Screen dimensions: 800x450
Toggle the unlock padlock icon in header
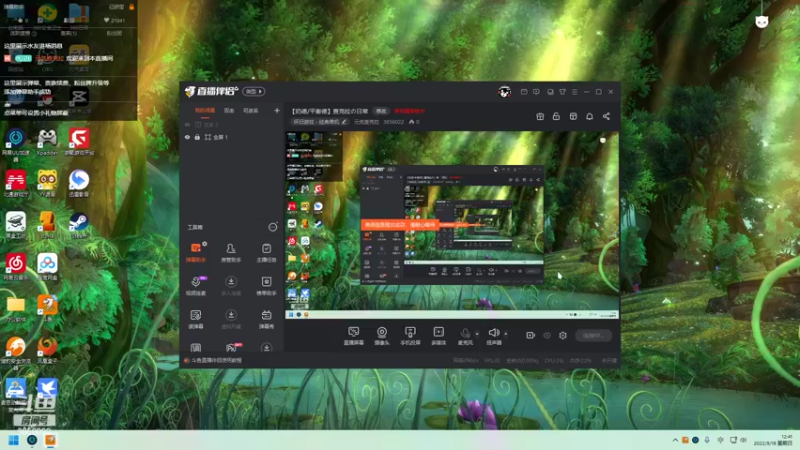556,116
